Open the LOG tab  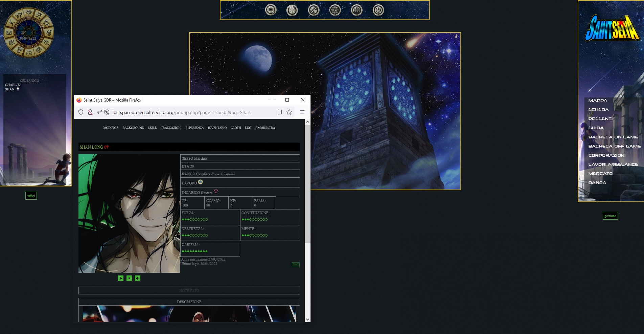248,128
